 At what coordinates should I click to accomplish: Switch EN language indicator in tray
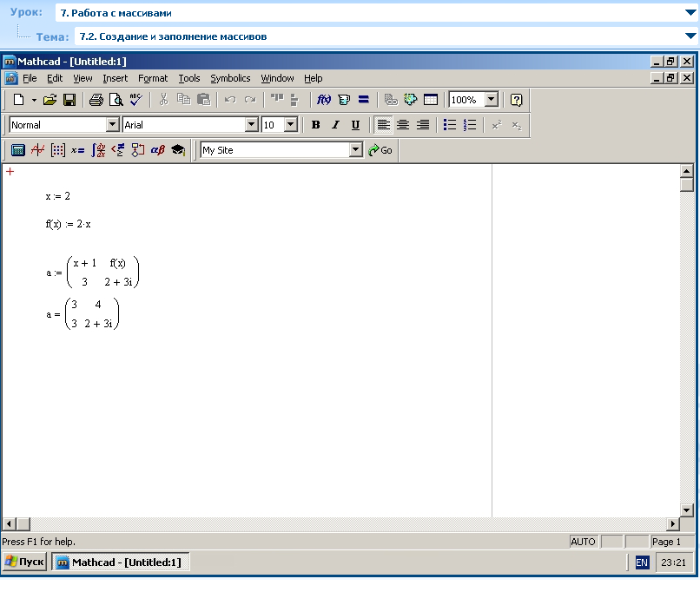click(642, 562)
